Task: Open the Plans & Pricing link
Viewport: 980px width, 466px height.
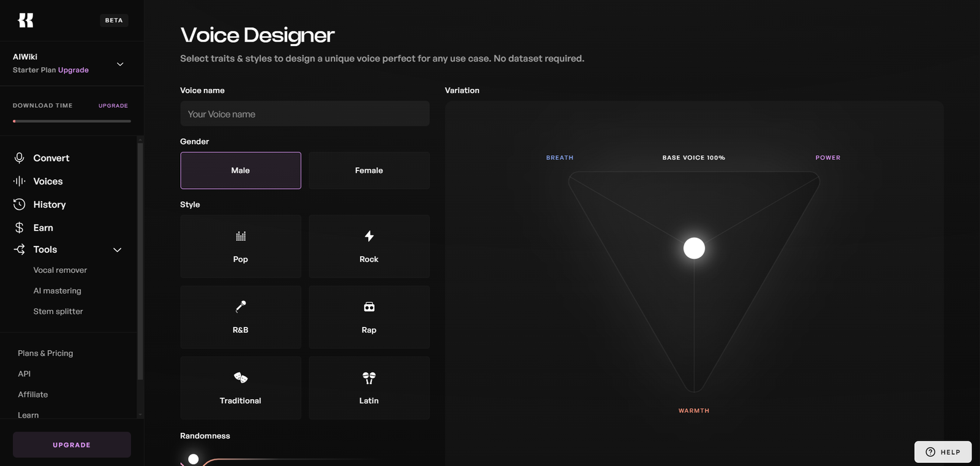Action: (45, 353)
